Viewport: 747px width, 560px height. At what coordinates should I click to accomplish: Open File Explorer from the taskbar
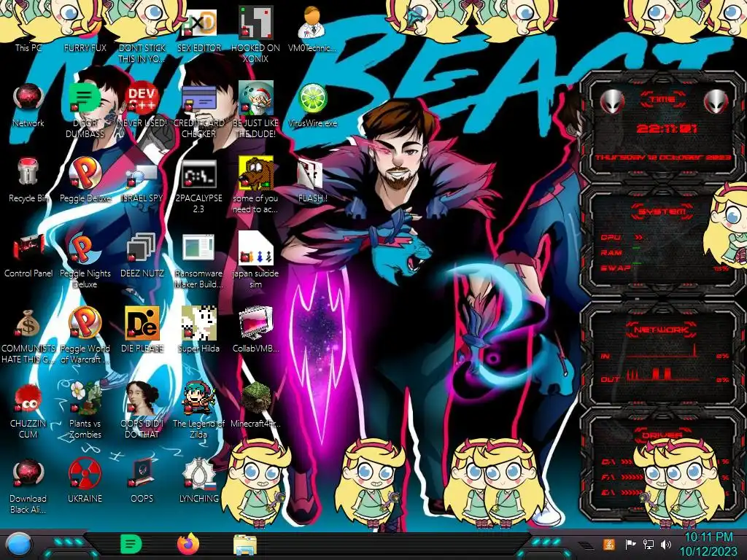[245, 545]
